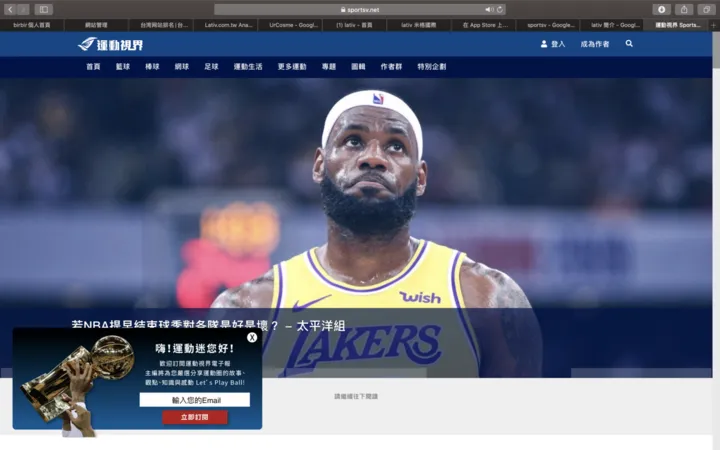720x450 pixels.
Task: Toggle the Safari sidebar button
Action: (x=43, y=9)
